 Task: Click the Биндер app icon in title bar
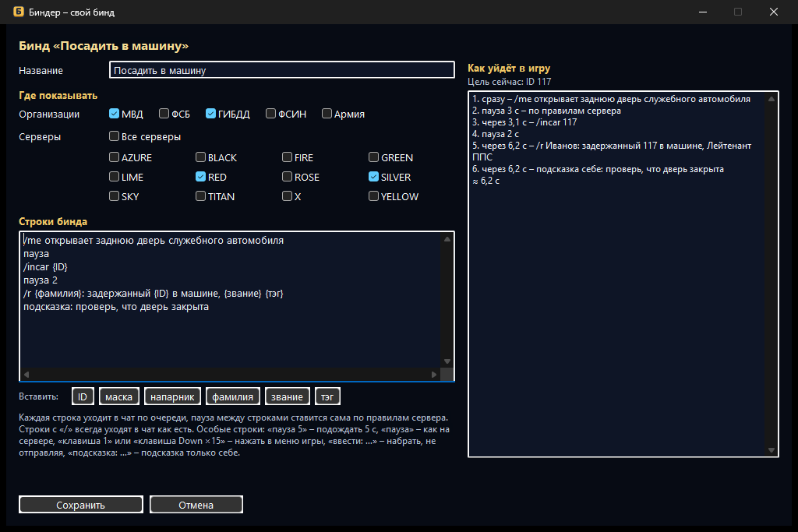19,12
